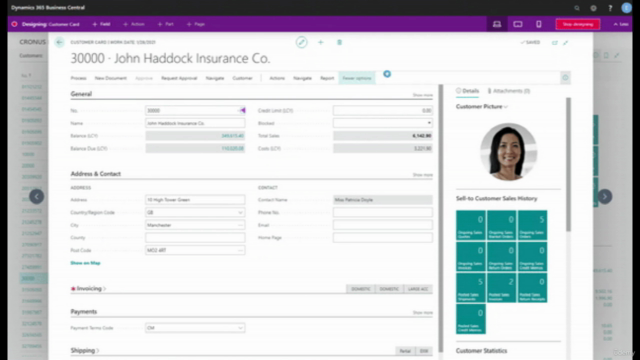Image resolution: width=640 pixels, height=360 pixels.
Task: Click the blue circular marker beside Fewer options
Action: 387,74
